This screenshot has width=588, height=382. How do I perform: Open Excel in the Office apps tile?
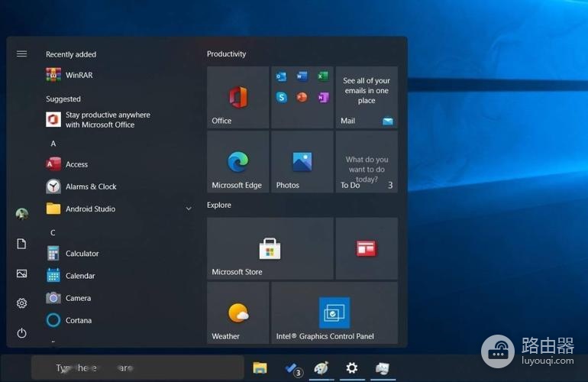point(323,76)
